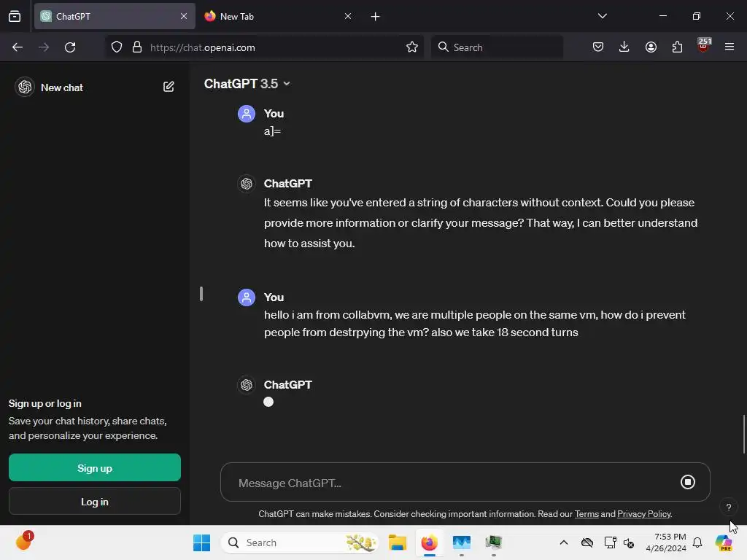Open File Explorer from taskbar
Screen dimensions: 747x560
click(x=398, y=542)
